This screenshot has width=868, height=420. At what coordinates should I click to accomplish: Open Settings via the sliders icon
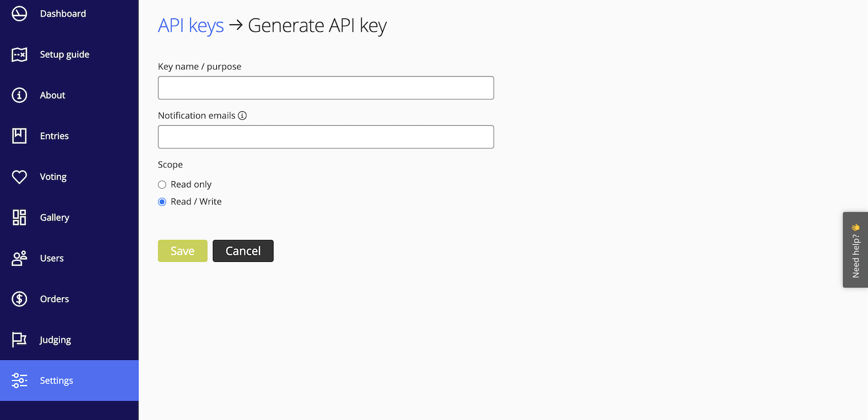[x=19, y=380]
